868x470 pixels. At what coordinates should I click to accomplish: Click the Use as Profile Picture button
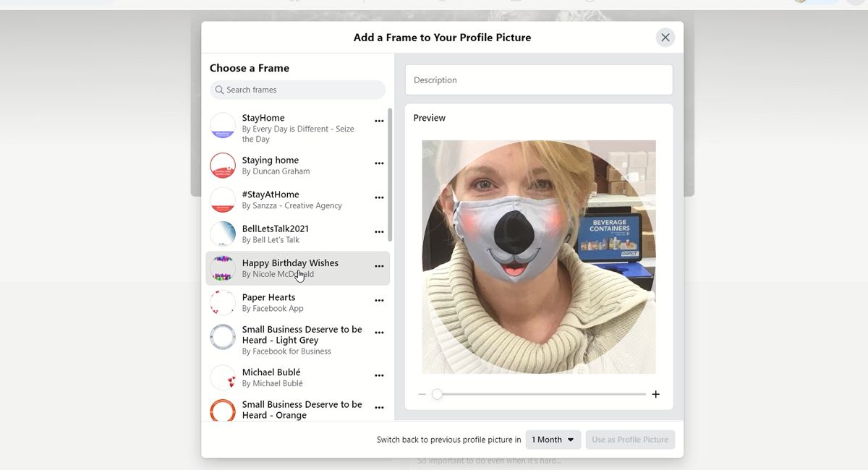(x=630, y=440)
